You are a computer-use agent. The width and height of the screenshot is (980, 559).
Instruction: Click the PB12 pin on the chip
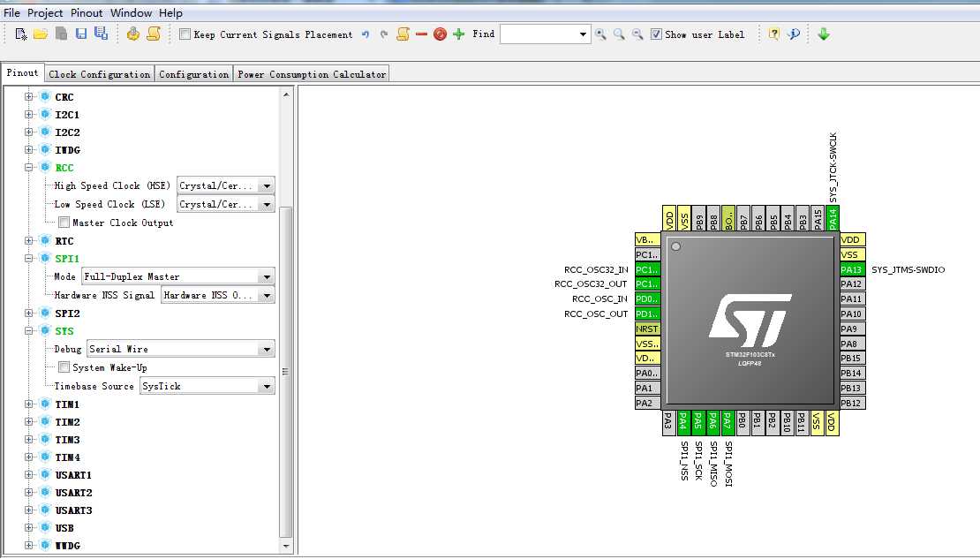[x=852, y=403]
